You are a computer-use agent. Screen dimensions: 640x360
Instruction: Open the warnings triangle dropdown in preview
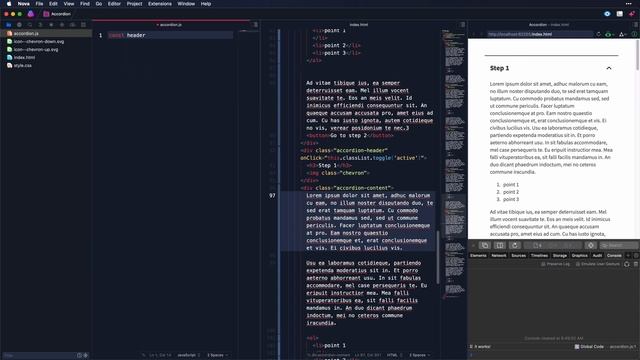tap(622, 34)
